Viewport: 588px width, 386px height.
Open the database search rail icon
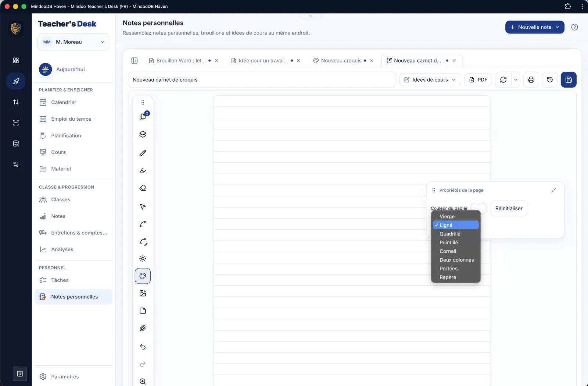[x=16, y=144]
